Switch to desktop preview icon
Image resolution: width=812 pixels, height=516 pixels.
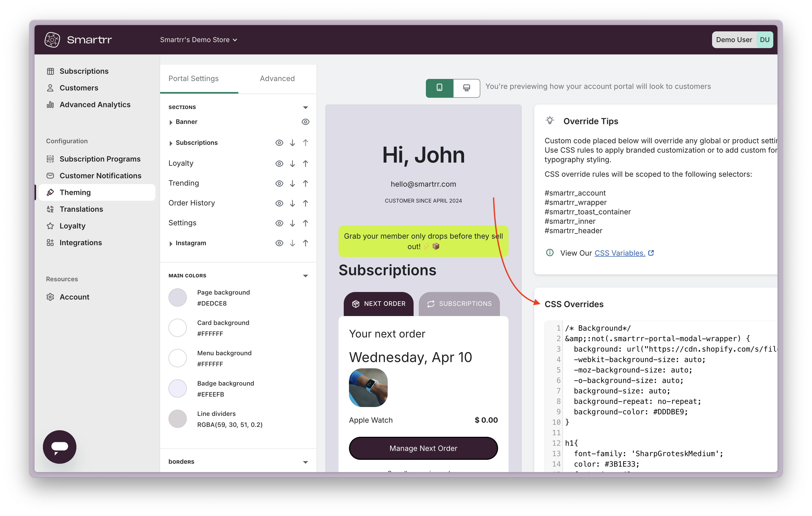(466, 88)
